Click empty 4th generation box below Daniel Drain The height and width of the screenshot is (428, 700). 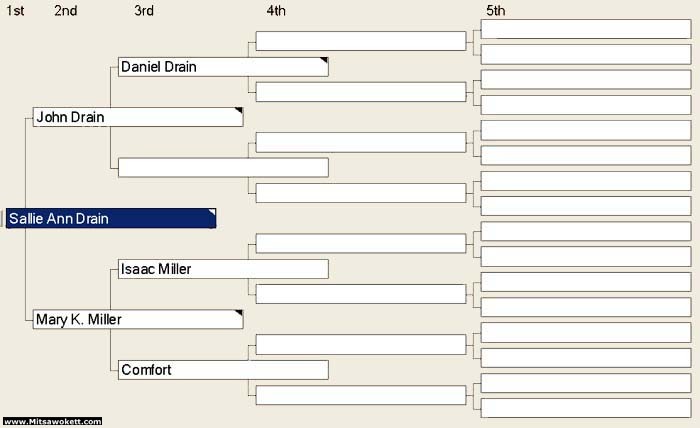pyautogui.click(x=361, y=92)
